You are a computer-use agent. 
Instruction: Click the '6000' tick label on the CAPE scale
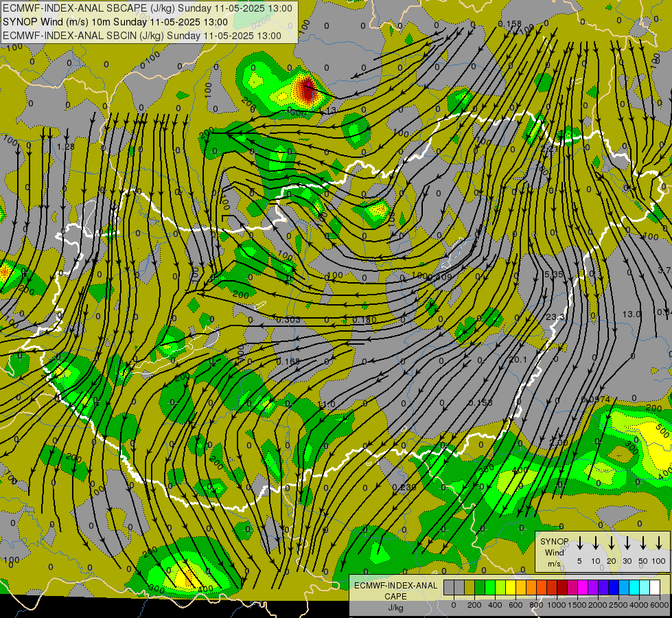click(x=660, y=605)
